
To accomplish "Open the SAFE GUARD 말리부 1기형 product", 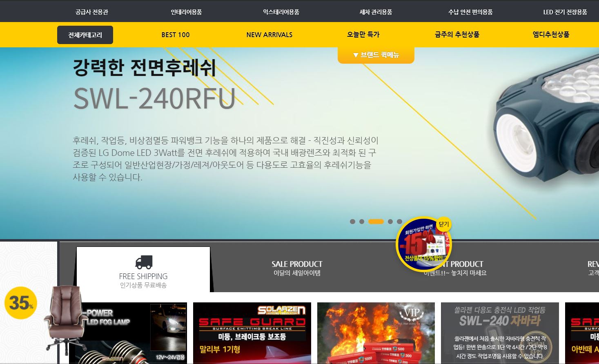I will 252,333.
